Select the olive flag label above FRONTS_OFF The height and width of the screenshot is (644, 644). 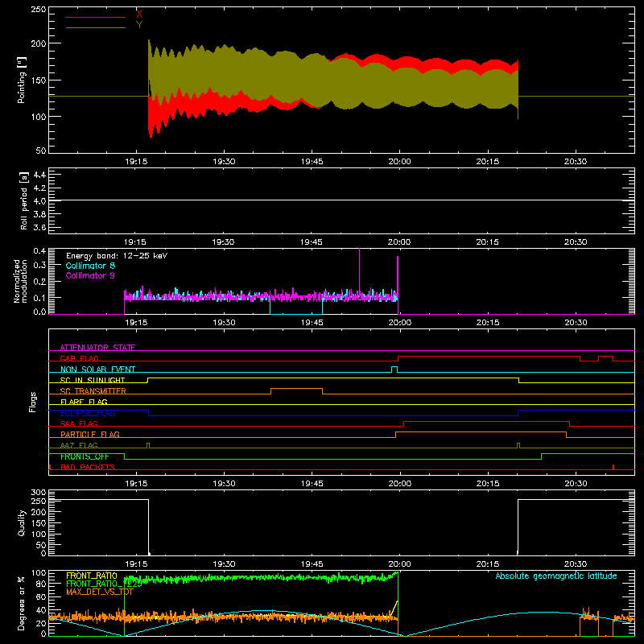[x=79, y=445]
